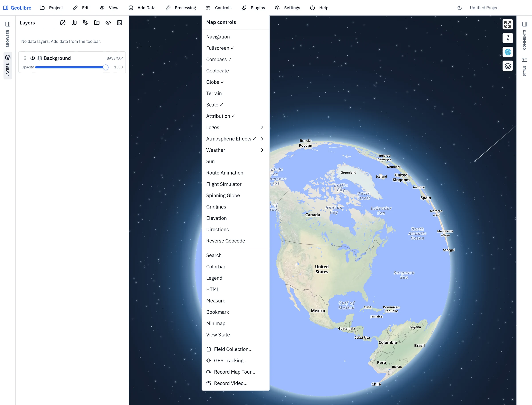
Task: Disable the Fullscreen map control menu entry
Action: click(235, 48)
